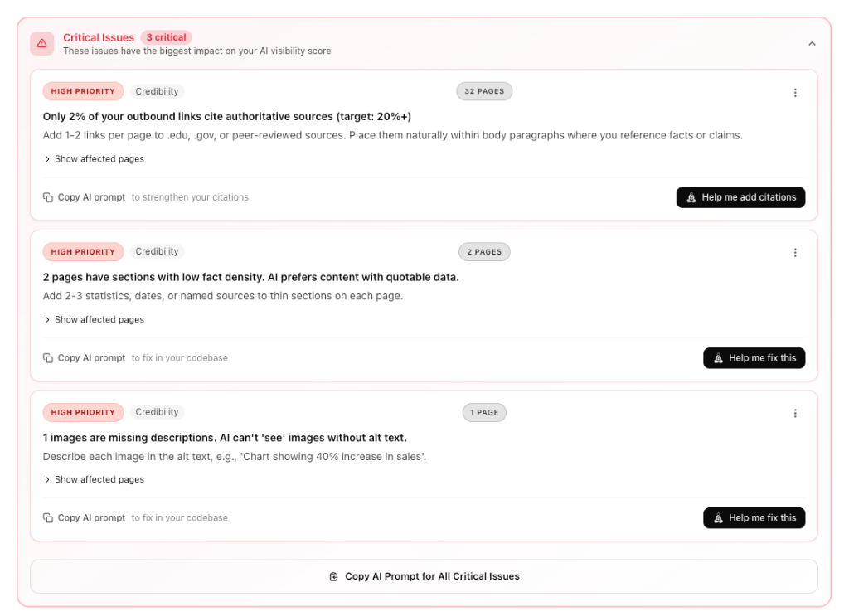849x616 pixels.
Task: Open the three-dot menu for the authoritative sources issue
Action: click(795, 93)
